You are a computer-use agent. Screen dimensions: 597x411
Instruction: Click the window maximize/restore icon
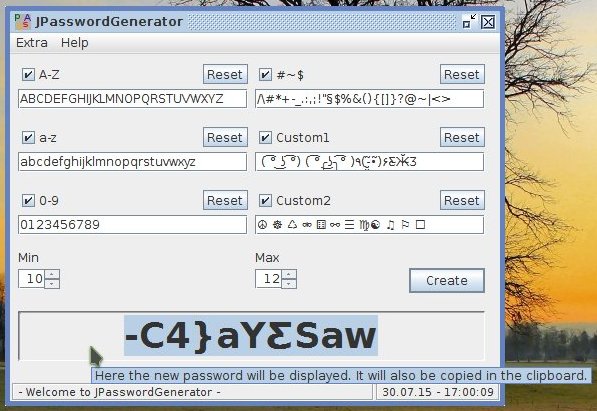(x=469, y=22)
